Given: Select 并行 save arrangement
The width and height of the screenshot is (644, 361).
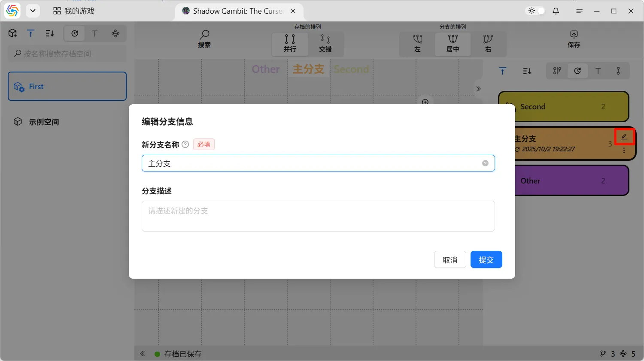Looking at the screenshot, I should [x=290, y=43].
